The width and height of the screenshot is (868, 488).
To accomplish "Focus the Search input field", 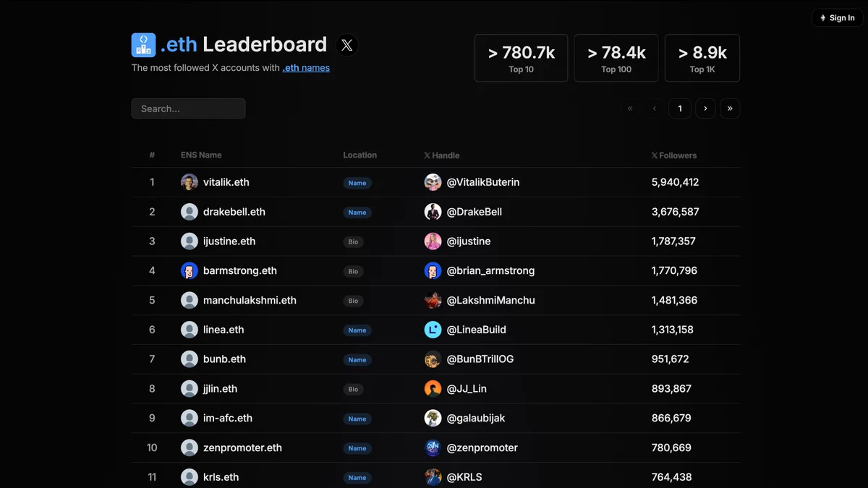I will pyautogui.click(x=188, y=108).
